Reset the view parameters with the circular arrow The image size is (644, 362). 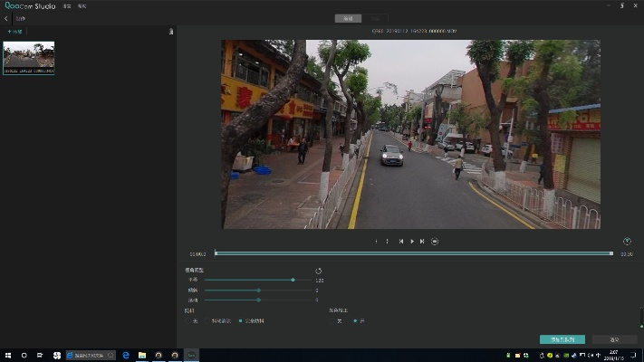click(x=318, y=271)
